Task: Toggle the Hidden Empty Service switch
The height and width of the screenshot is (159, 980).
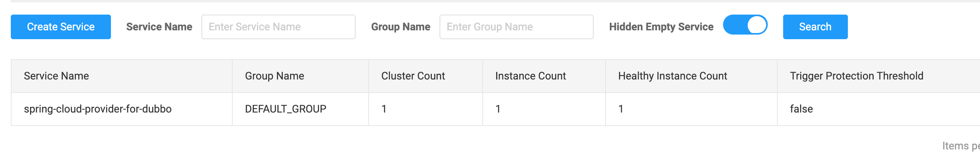Action: point(745,25)
